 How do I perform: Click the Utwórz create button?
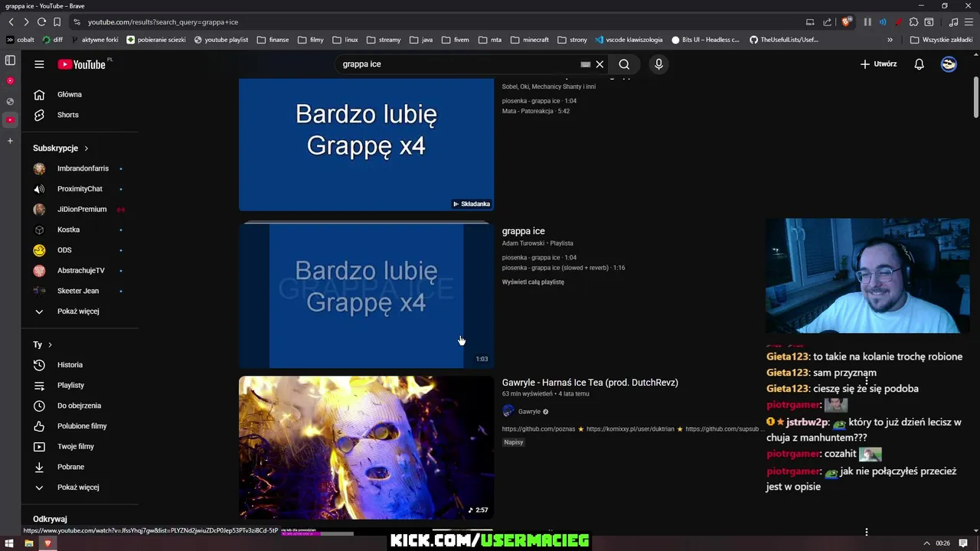(x=878, y=64)
